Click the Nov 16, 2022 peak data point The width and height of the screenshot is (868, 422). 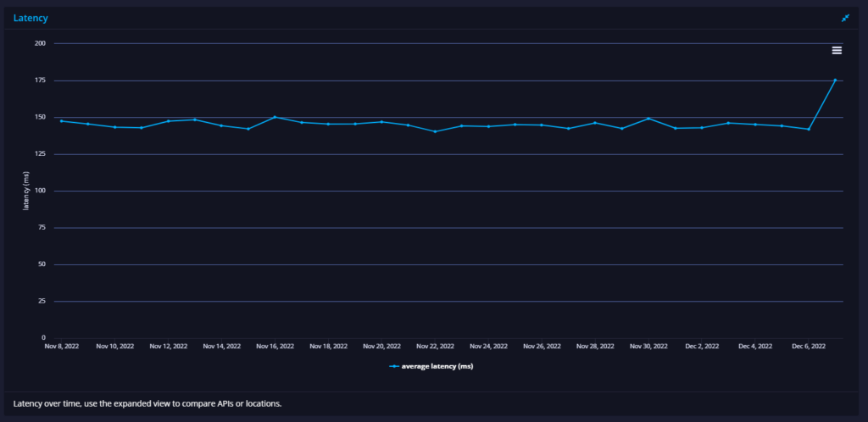point(275,117)
